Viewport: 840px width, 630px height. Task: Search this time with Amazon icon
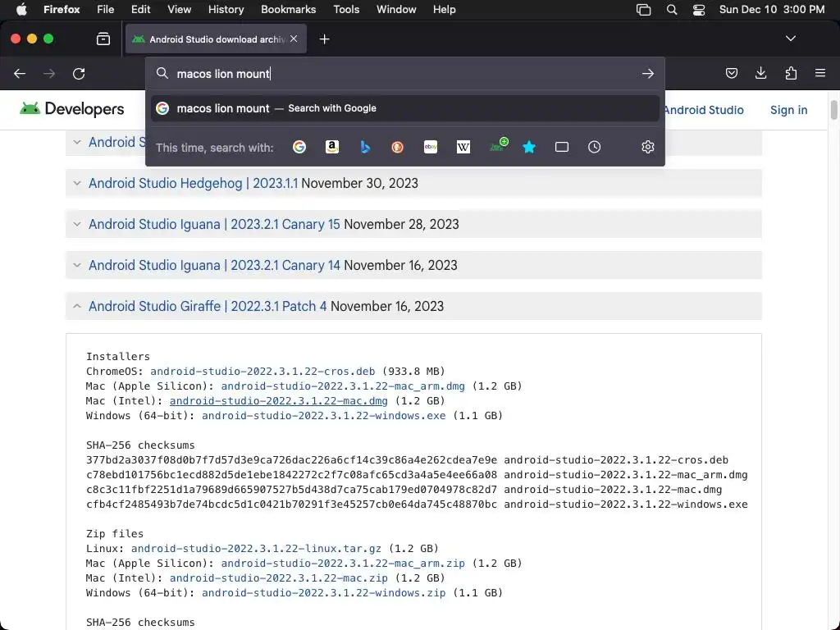click(x=332, y=147)
